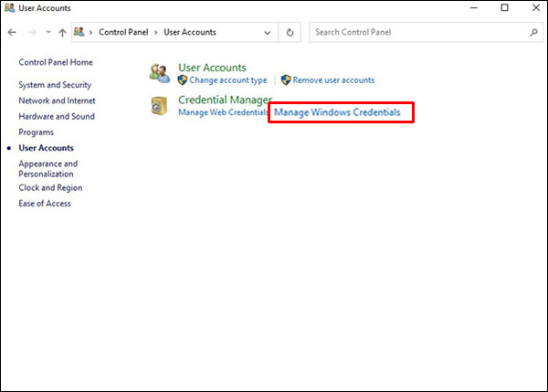Refresh the Control Panel view

point(290,33)
